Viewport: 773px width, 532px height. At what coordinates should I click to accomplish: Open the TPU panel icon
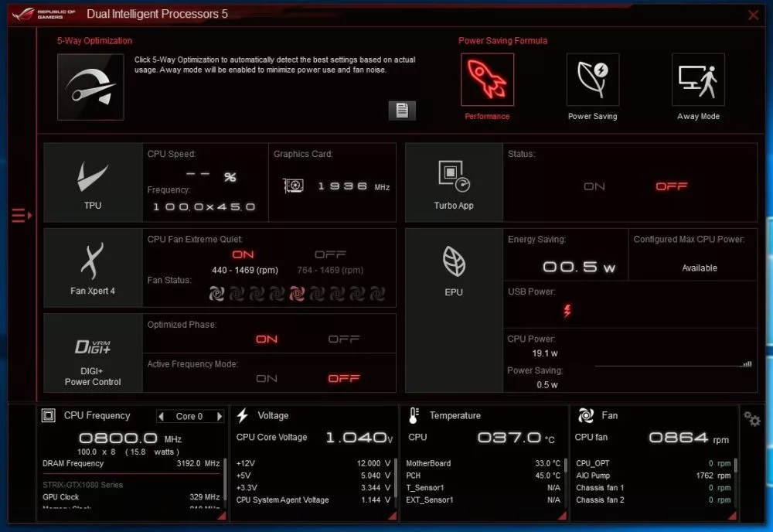(x=92, y=179)
